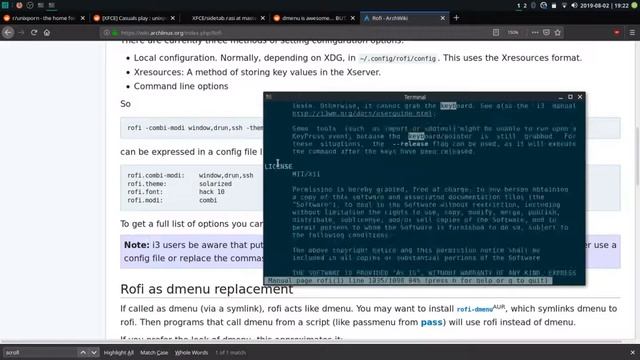Click the LICENSE heading in Terminal
640x360 pixels.
click(278, 167)
